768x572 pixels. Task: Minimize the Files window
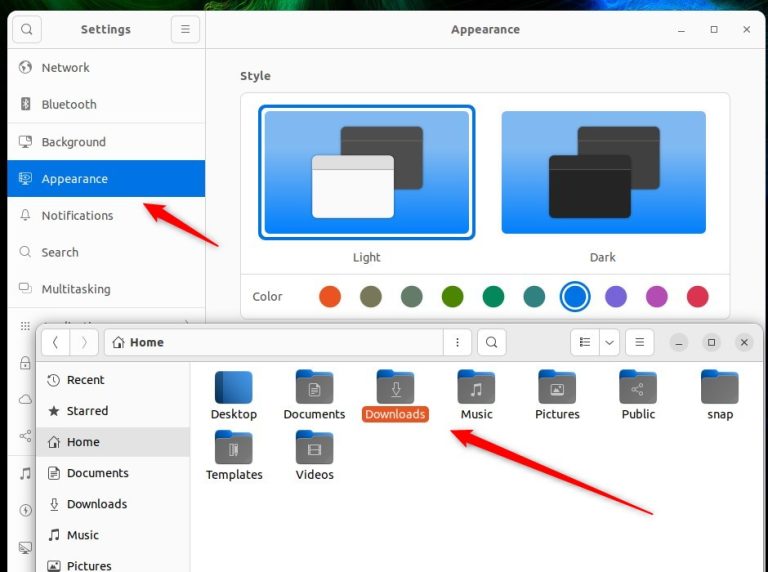679,342
